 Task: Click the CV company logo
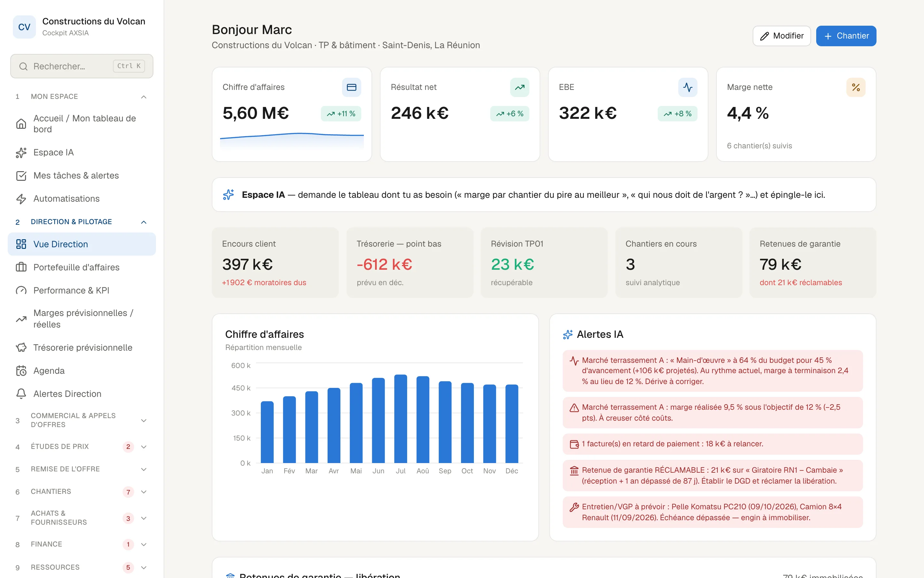click(24, 27)
